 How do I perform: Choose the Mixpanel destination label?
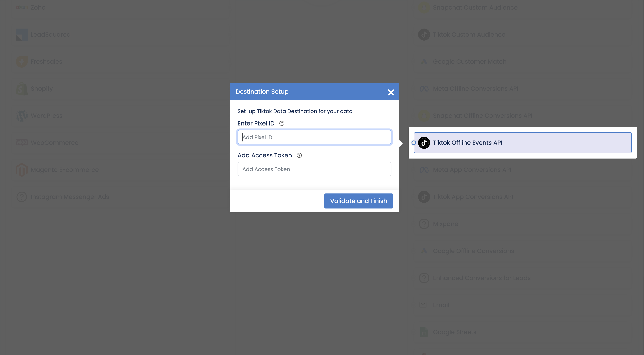click(446, 224)
